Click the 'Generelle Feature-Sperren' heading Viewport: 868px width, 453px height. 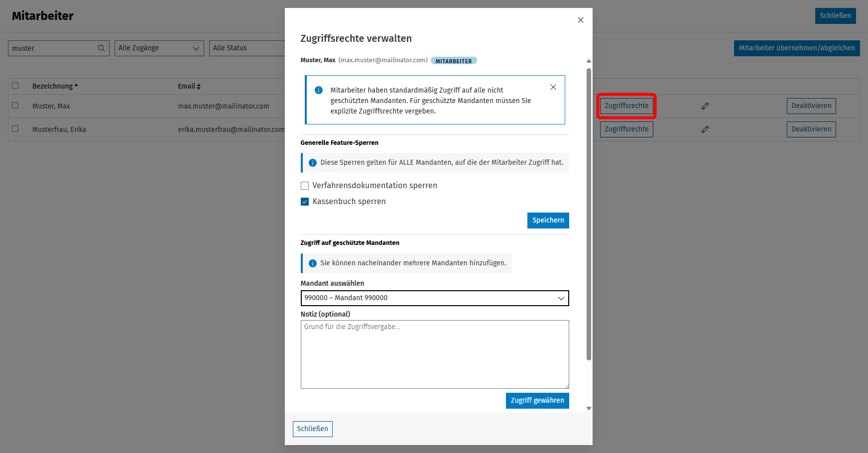(x=340, y=143)
